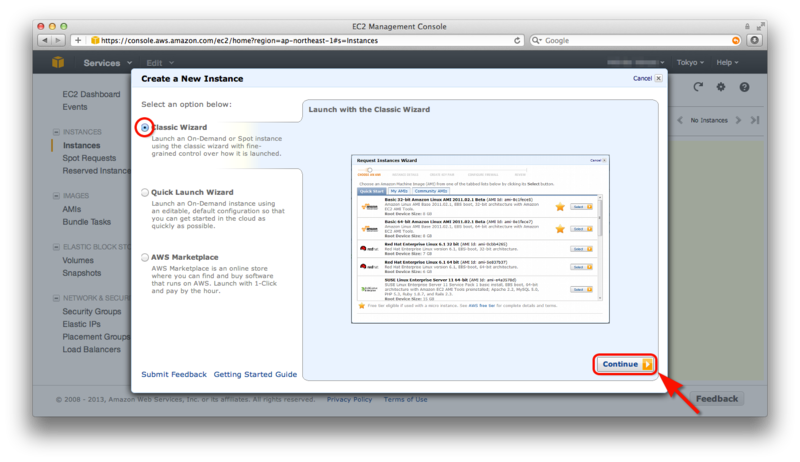
Task: Click the add bookmark plus button
Action: point(78,40)
